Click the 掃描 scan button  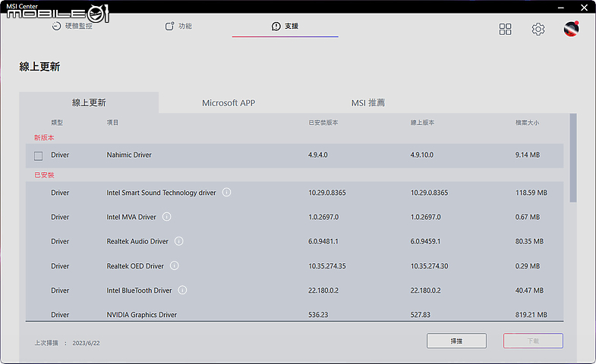456,340
